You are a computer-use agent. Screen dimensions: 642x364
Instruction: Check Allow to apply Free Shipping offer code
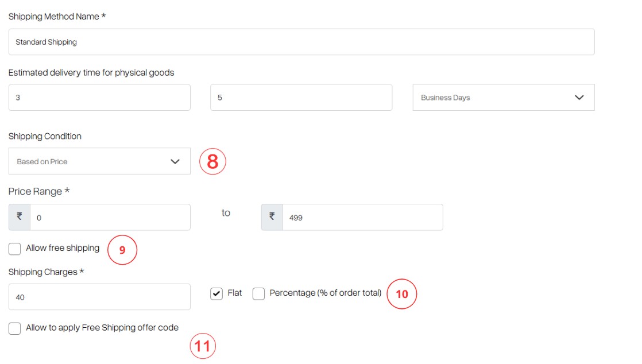15,328
